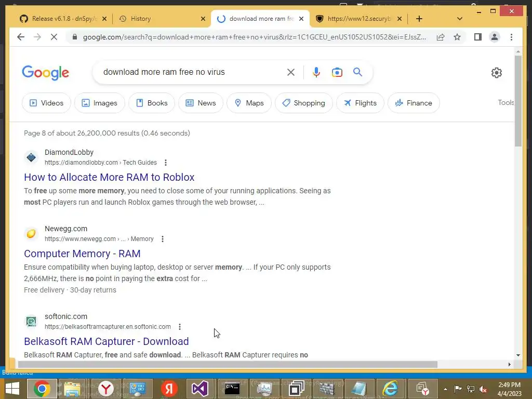Click the horizontal scrollbar thumb
Viewport: 532px width, 399px height.
point(228,364)
